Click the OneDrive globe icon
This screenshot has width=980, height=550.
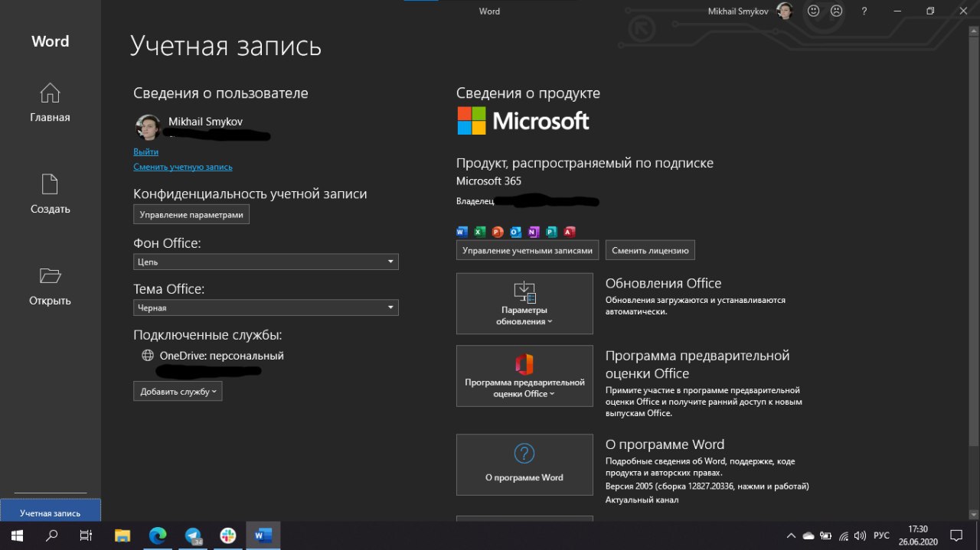coord(148,356)
